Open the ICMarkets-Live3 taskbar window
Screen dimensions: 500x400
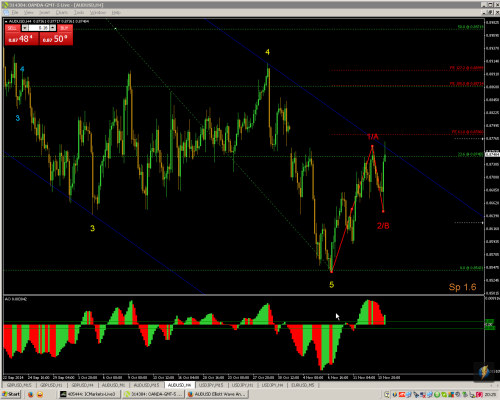[89, 395]
